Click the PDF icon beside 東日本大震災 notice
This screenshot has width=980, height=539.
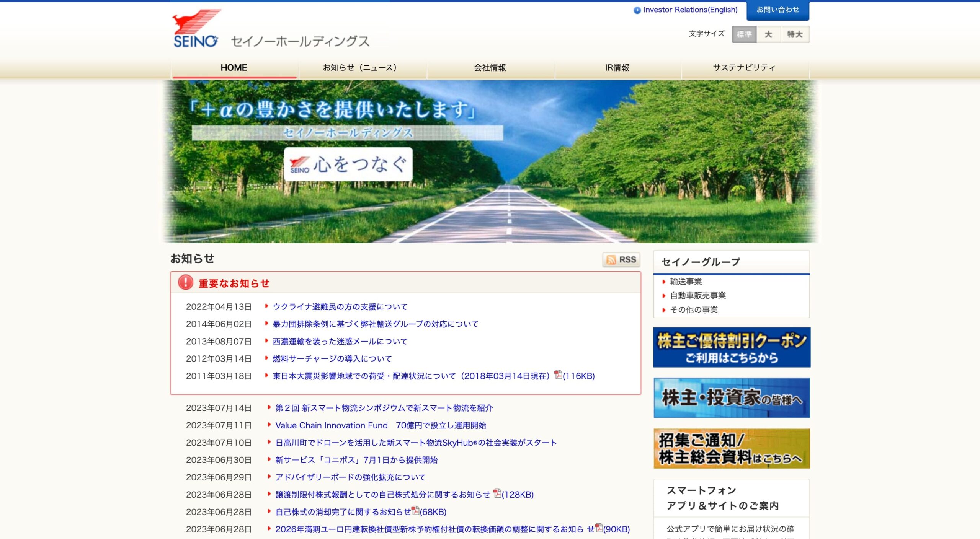558,374
